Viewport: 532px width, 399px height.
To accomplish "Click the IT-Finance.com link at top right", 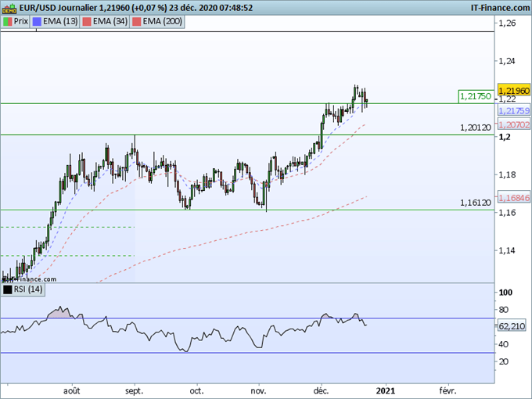I will (x=500, y=8).
